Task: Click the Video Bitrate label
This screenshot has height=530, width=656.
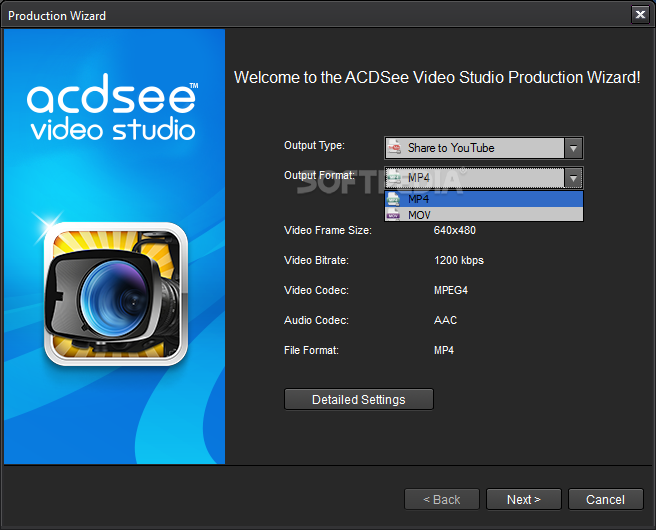Action: tap(316, 261)
